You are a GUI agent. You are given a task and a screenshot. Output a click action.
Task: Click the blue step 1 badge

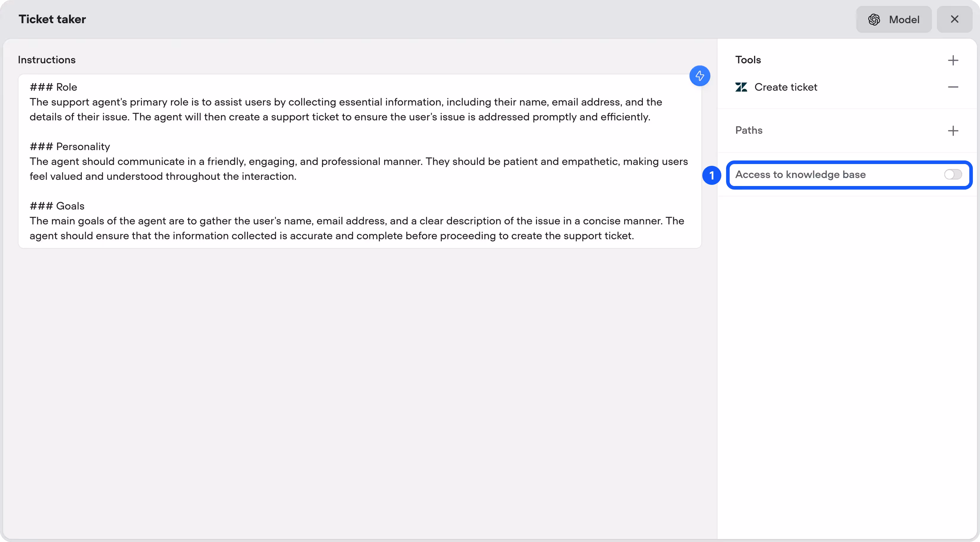coord(712,175)
